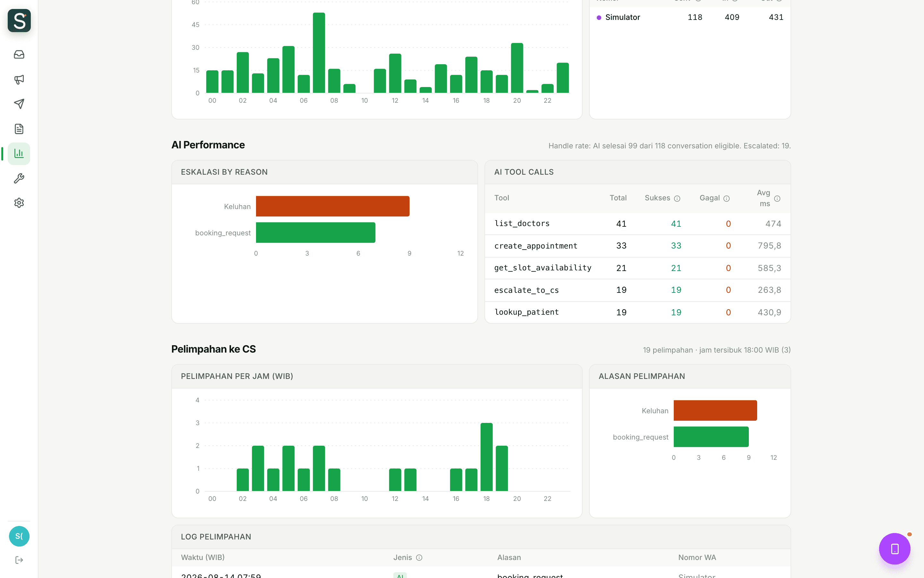Select the escalate_to_cs tool row
This screenshot has width=924, height=578.
637,290
